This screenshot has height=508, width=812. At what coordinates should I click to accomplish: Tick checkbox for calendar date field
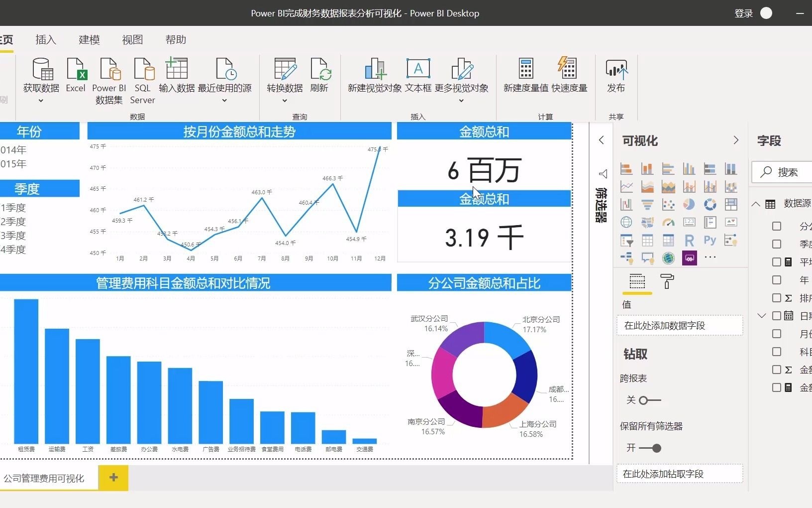pos(777,316)
